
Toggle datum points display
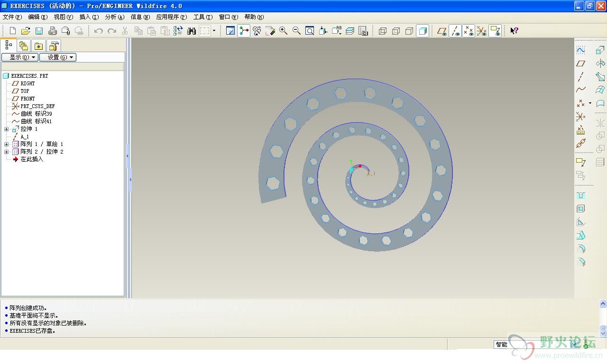(469, 31)
